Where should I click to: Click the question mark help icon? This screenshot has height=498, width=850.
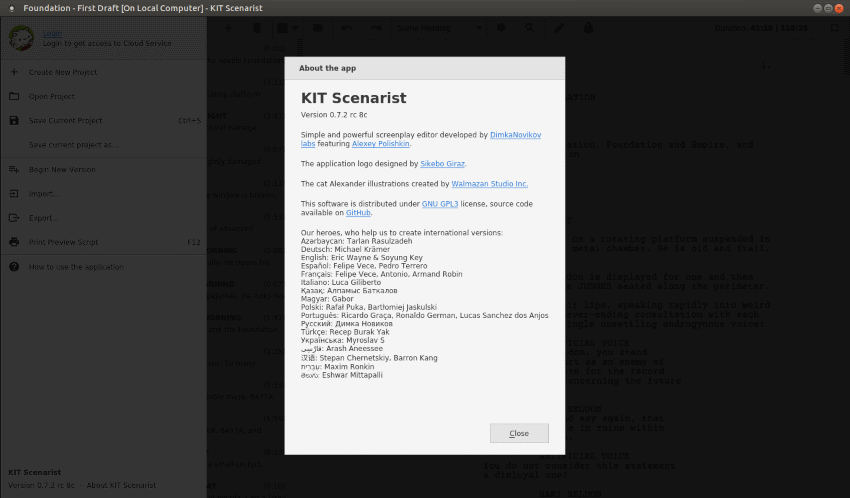[14, 267]
